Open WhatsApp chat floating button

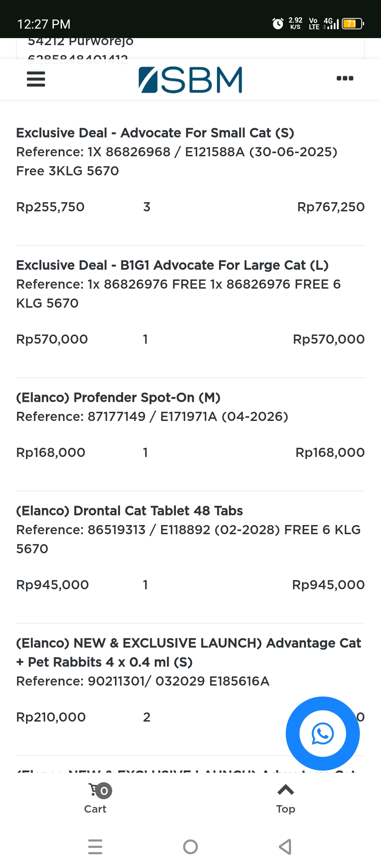click(x=323, y=734)
